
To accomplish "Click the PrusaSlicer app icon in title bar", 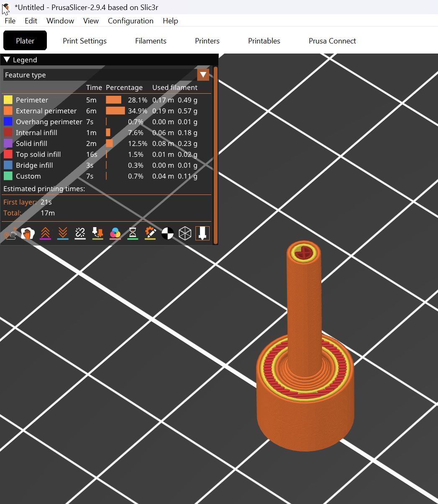I will click(6, 8).
